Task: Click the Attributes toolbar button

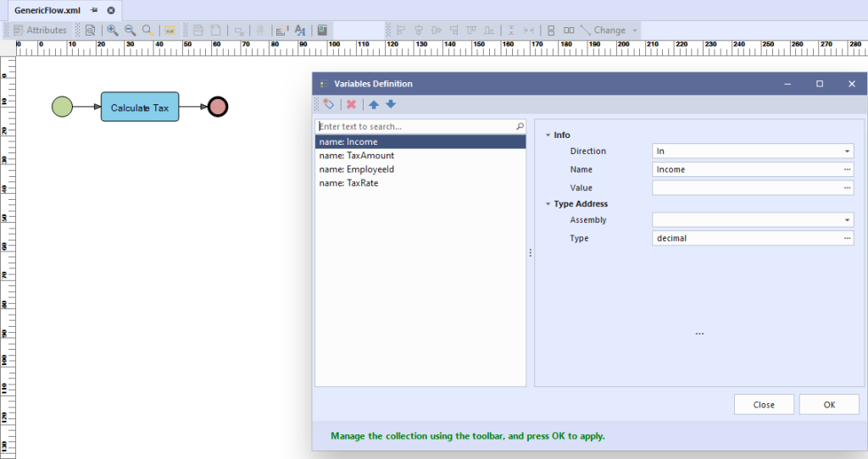Action: click(x=40, y=30)
